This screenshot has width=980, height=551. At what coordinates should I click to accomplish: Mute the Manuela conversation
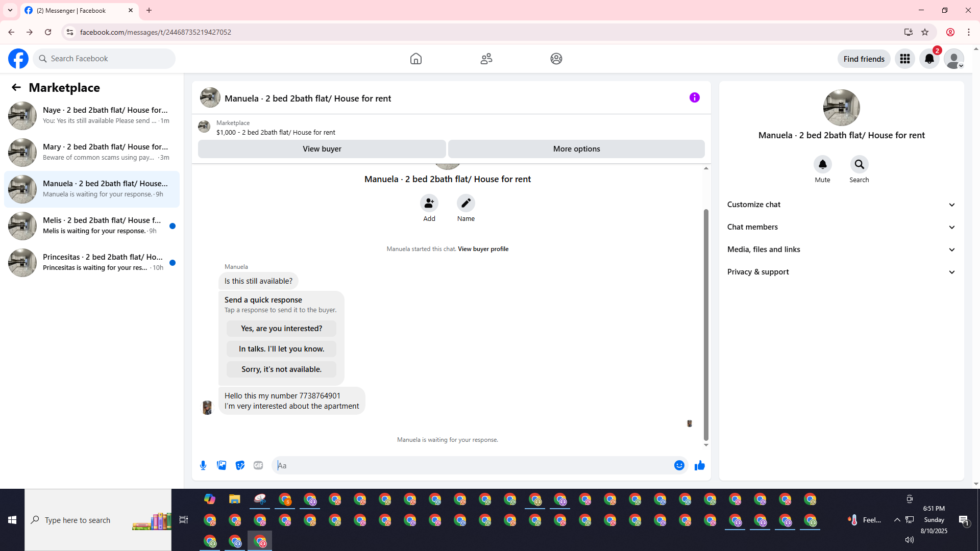pos(822,164)
